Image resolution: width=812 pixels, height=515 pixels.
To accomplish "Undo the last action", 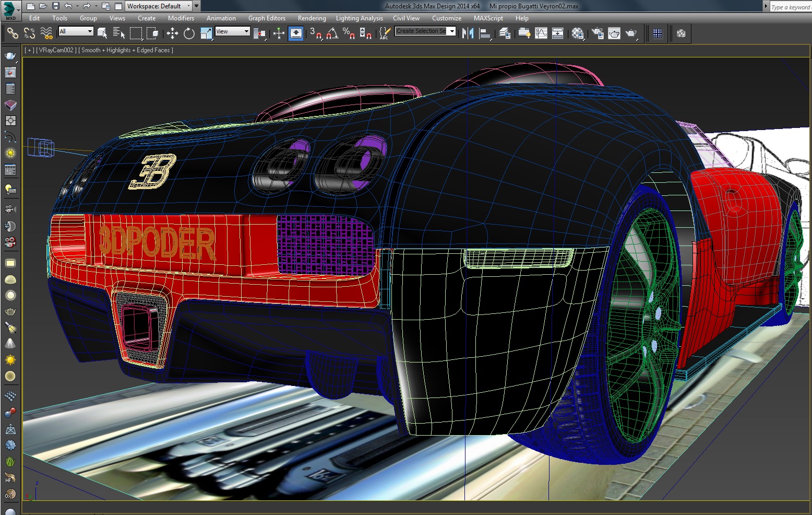I will click(68, 6).
